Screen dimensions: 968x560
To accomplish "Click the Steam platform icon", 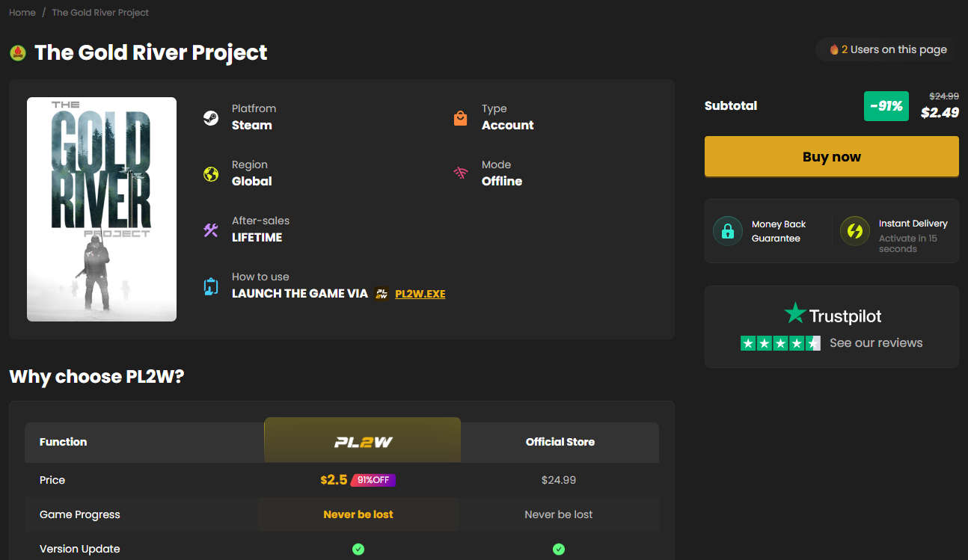I will 211,117.
